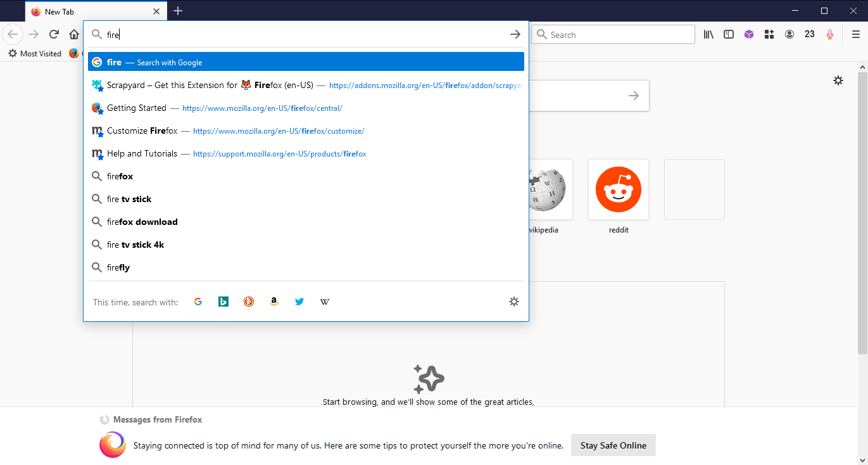868x465 pixels.
Task: Search this time with Bing
Action: 223,302
